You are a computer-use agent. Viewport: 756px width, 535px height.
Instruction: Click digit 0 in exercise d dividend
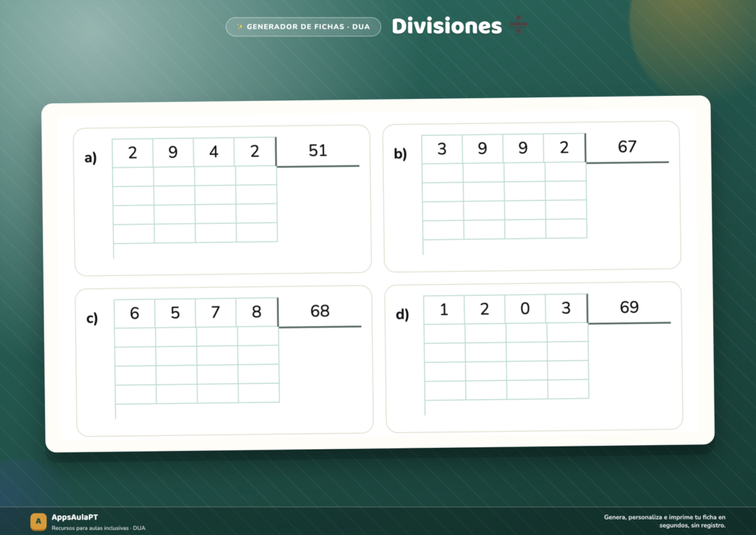(x=526, y=308)
